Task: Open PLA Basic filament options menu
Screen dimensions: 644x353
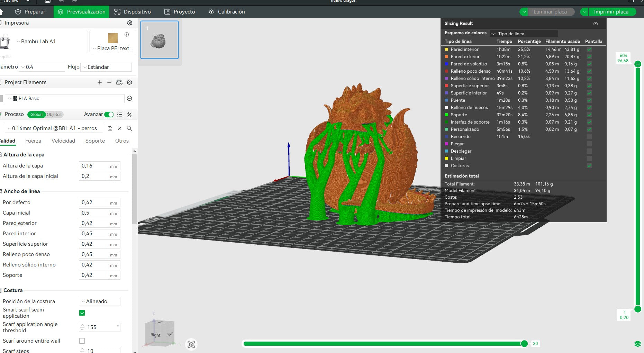Action: [x=129, y=99]
